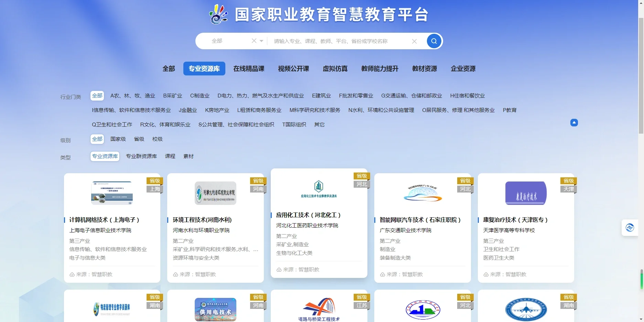Go to 教材资源 tab
The image size is (644, 322).
(425, 69)
